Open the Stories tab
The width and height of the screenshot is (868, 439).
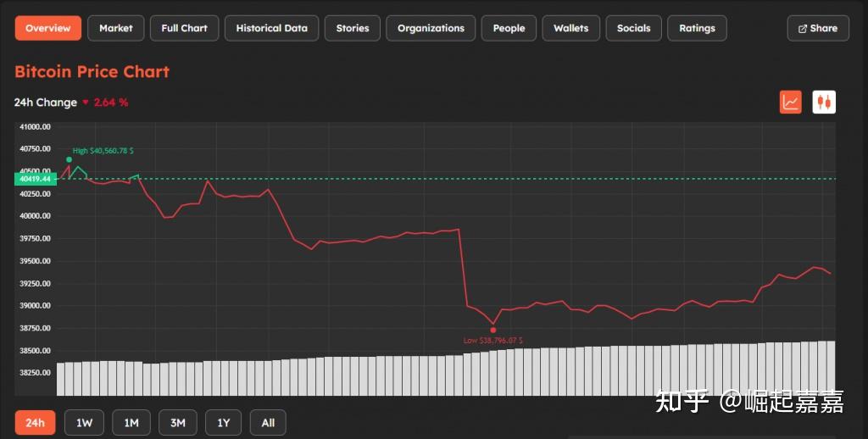(x=353, y=28)
